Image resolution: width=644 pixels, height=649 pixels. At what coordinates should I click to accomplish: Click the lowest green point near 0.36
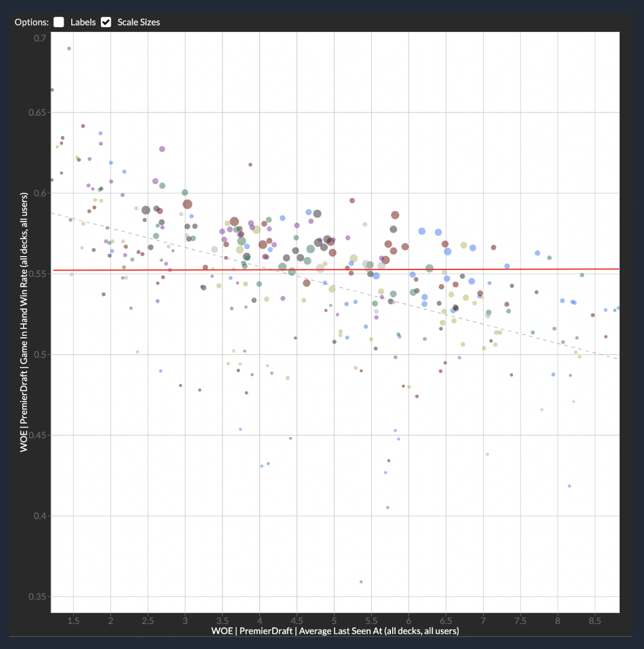pos(361,582)
